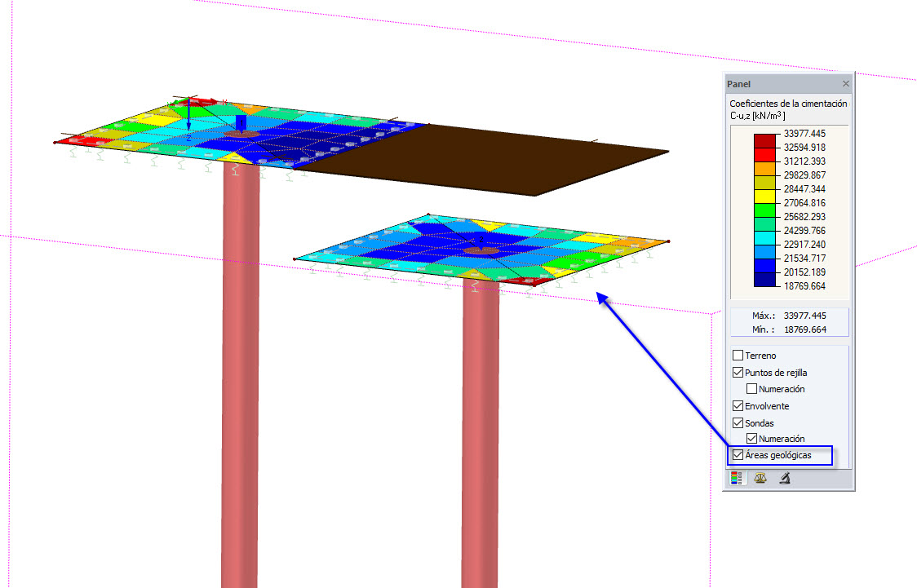Viewport: 917px width, 588px height.
Task: Click the C-u,z [kN/m³] label
Action: pos(758,116)
